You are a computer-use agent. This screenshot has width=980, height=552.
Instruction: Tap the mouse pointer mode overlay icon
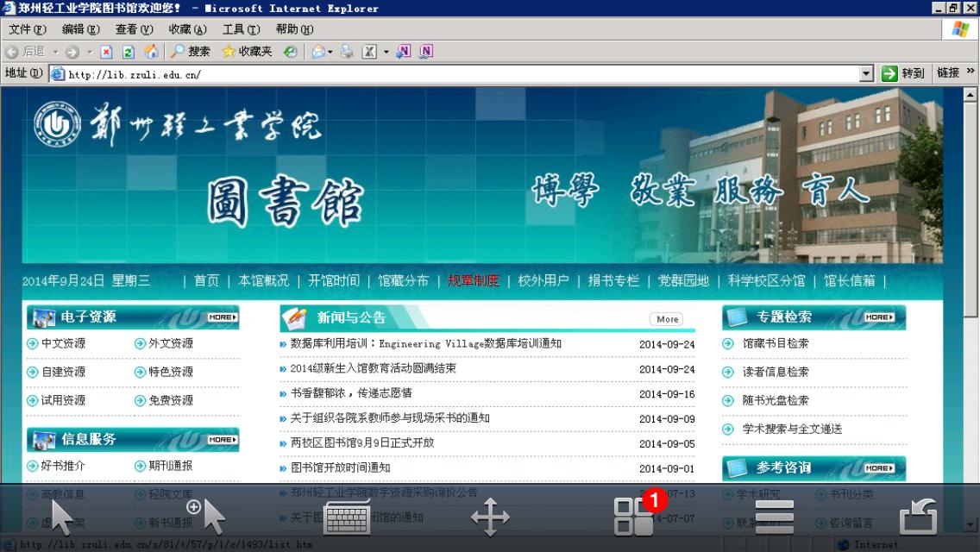click(x=62, y=517)
